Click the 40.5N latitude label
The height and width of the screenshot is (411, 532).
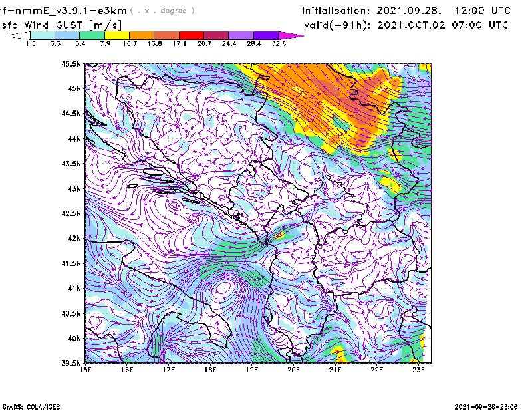(71, 314)
